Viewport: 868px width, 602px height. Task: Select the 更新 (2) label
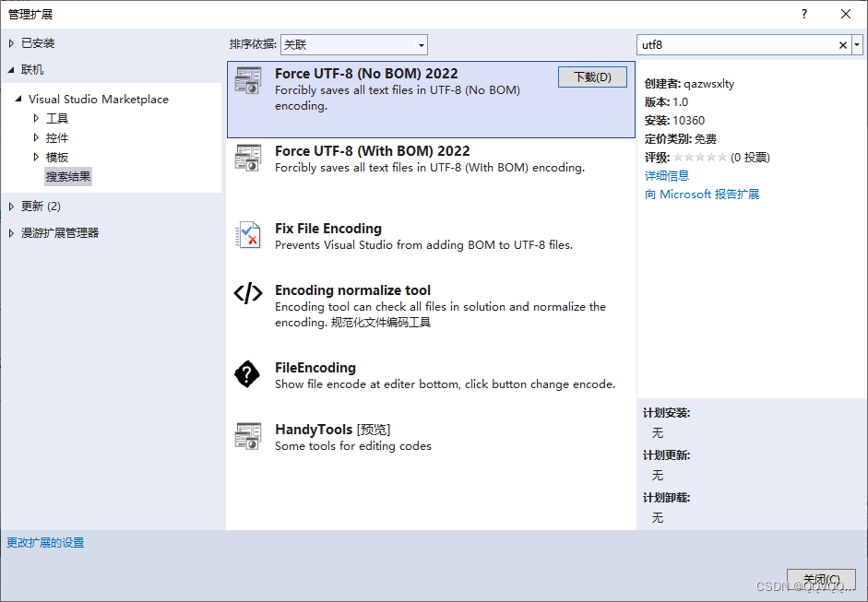click(41, 207)
